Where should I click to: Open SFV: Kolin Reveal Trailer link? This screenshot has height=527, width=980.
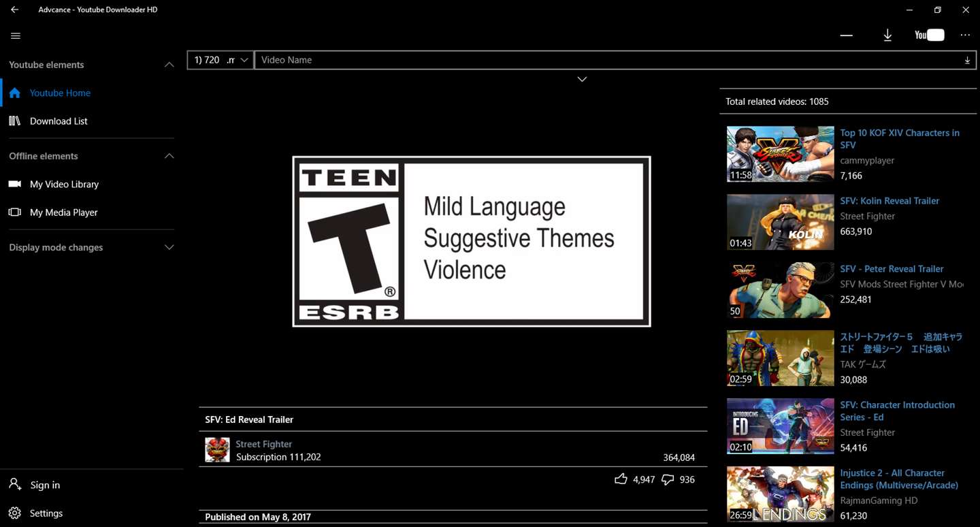coord(889,201)
